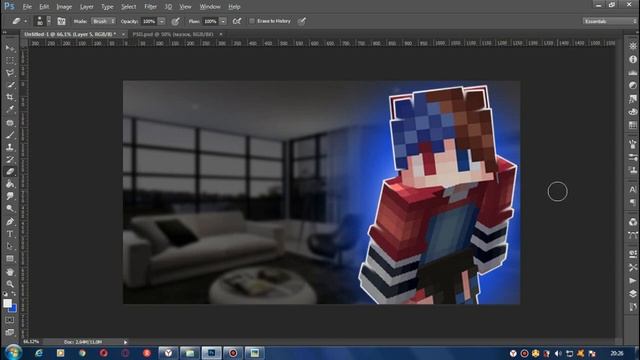Select the Dodge tool
Screen dimensions: 640x360
click(x=10, y=209)
